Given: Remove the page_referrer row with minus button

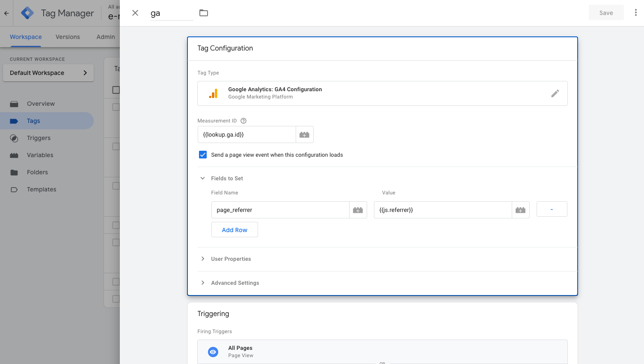Looking at the screenshot, I should pyautogui.click(x=552, y=209).
